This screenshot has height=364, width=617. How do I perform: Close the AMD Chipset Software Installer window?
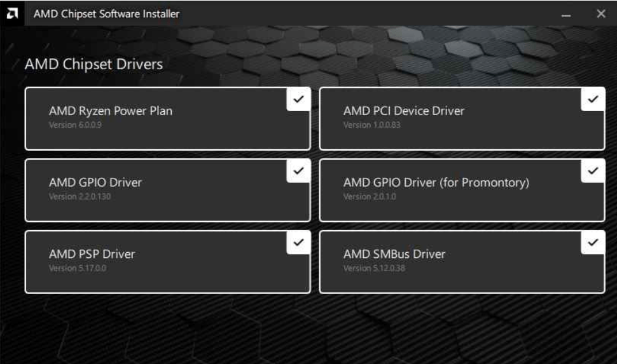pyautogui.click(x=601, y=14)
